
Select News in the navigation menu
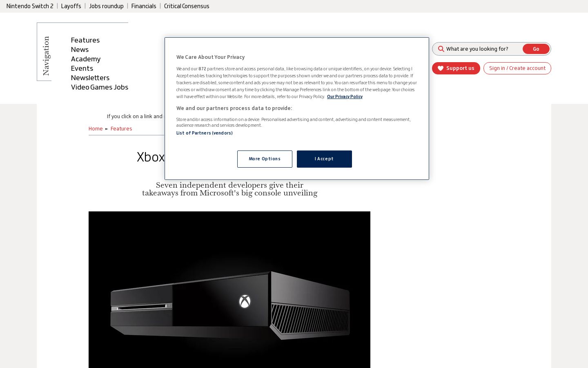pyautogui.click(x=80, y=49)
